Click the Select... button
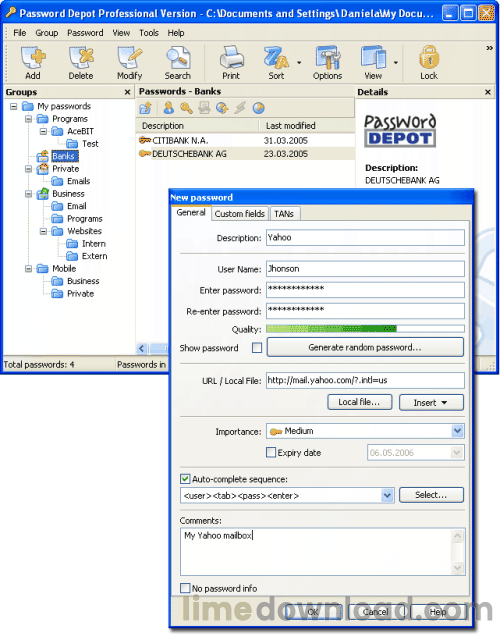 tap(431, 495)
